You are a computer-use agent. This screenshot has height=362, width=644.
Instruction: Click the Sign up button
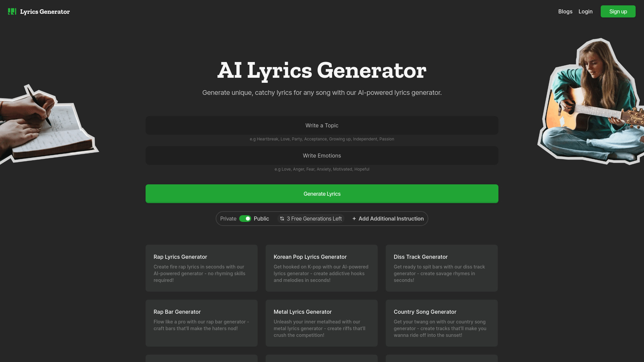point(618,11)
